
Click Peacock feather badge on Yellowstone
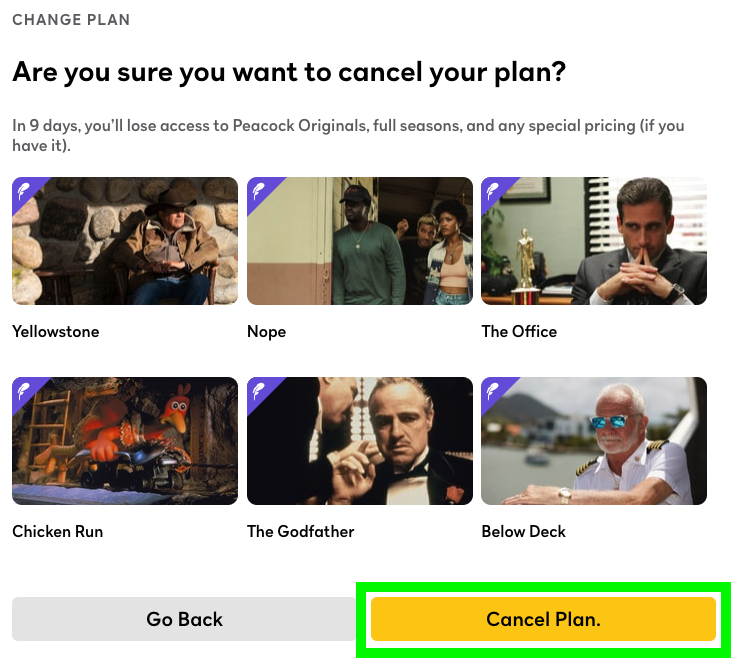24,189
